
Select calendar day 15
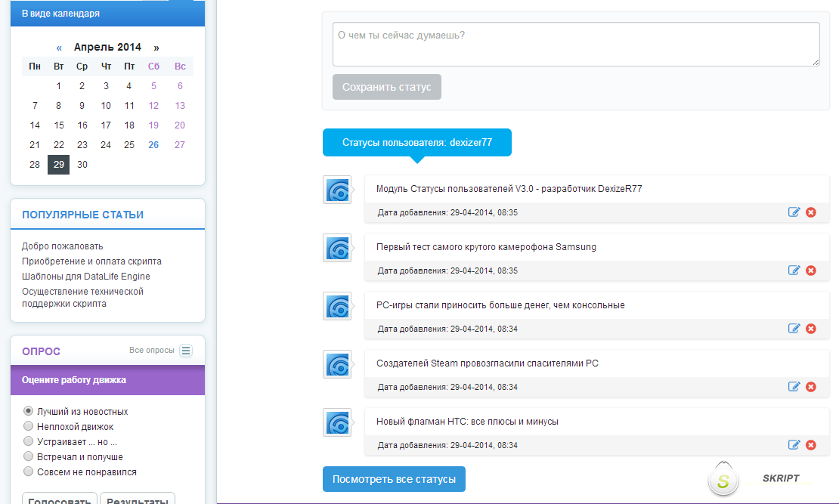(x=59, y=125)
